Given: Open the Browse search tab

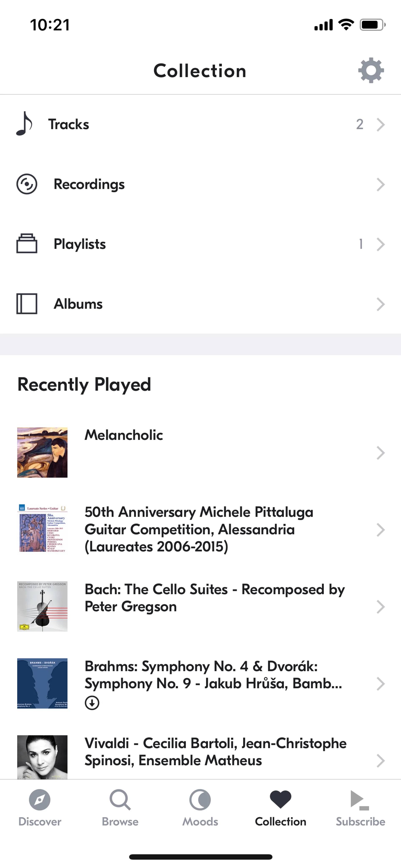Looking at the screenshot, I should coord(120,807).
